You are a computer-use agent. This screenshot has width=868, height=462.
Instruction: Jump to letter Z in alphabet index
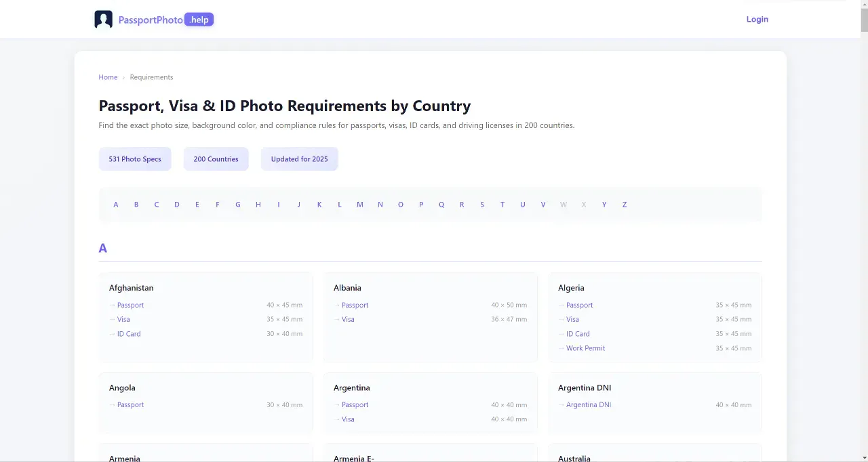625,205
